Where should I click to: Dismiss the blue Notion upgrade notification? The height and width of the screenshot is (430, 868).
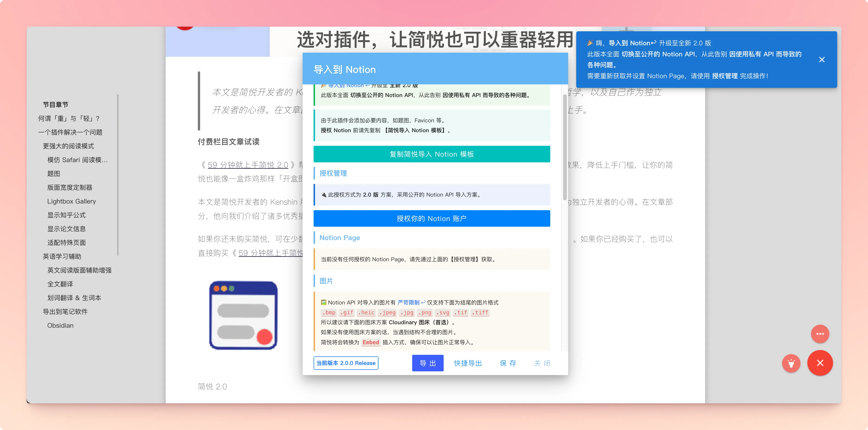[822, 60]
